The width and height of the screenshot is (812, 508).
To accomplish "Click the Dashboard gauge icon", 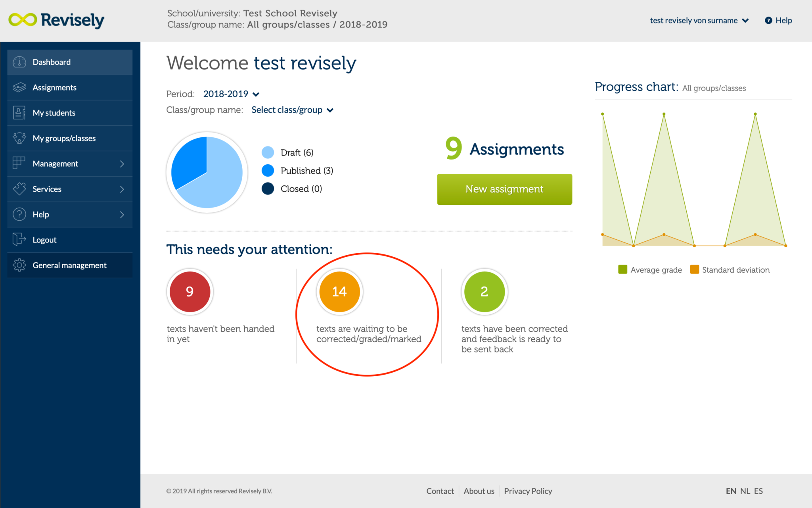I will [x=19, y=62].
